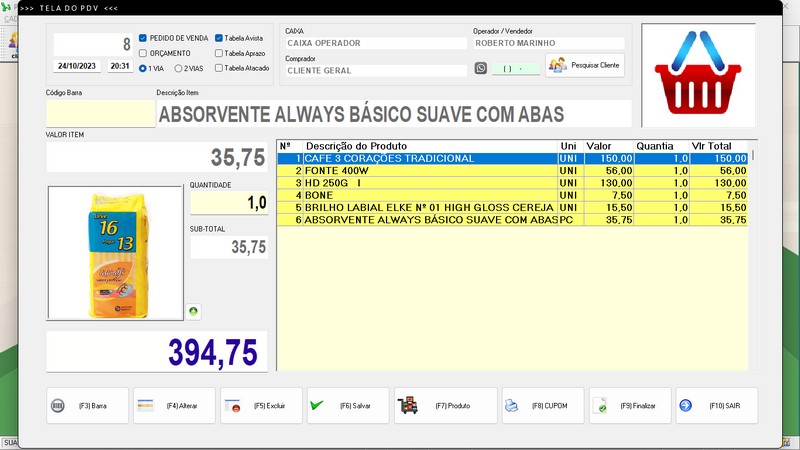Image resolution: width=800 pixels, height=450 pixels.
Task: Click the QUANTIDADE field showing 1,0
Action: [229, 203]
